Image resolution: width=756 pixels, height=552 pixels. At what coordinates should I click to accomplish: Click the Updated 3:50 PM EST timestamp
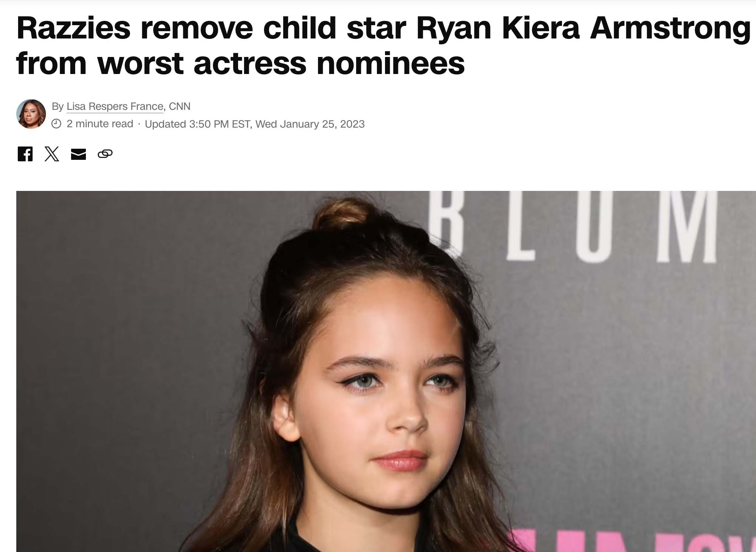point(198,124)
